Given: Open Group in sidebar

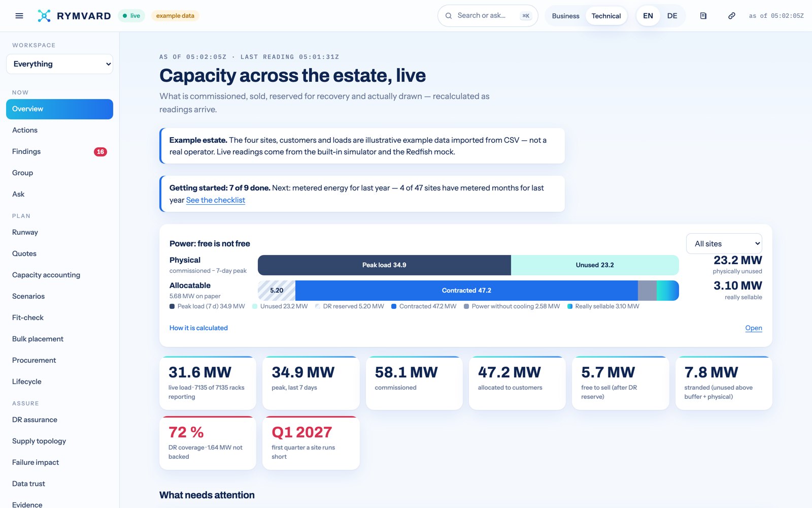Looking at the screenshot, I should pyautogui.click(x=59, y=173).
